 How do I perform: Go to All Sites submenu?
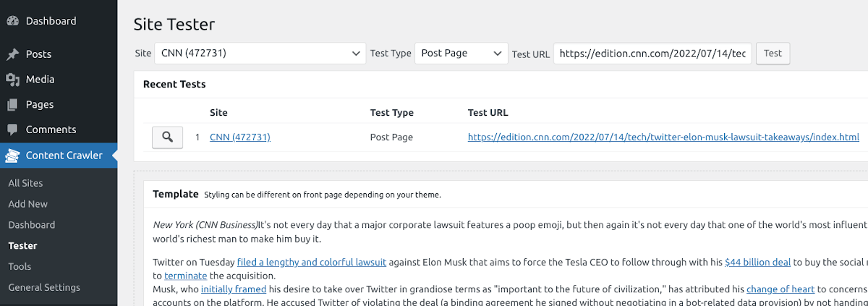[x=25, y=184]
